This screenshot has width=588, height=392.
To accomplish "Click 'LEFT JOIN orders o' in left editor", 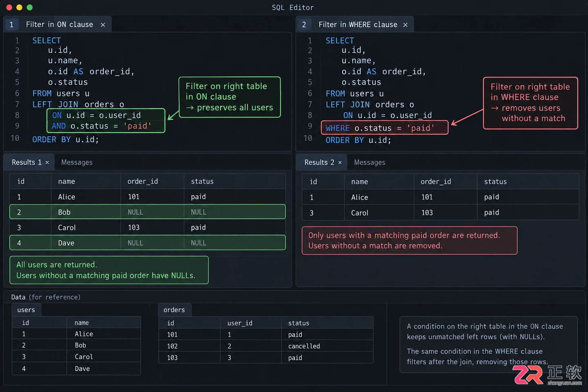I will [78, 104].
